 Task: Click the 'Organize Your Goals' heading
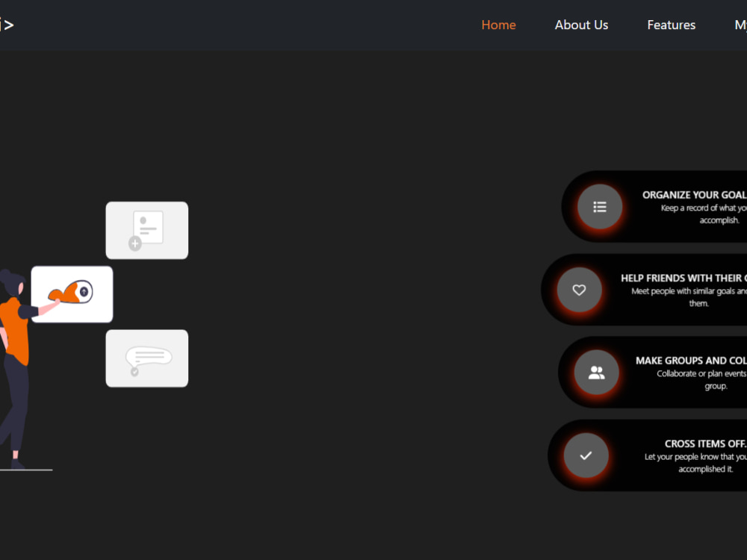(694, 195)
